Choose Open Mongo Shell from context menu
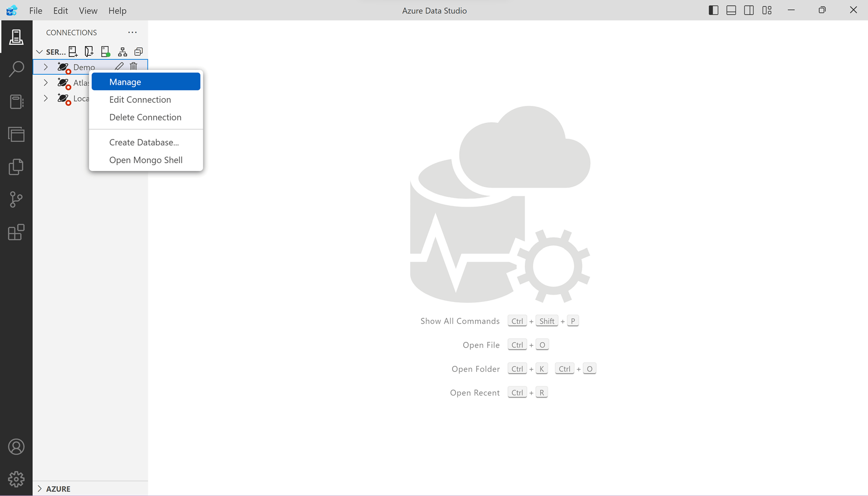Screen dimensions: 868x496 point(146,159)
